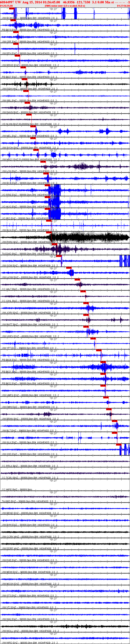Select the UW BLN EHZ station label
The image size is (130, 644).
(30, 230)
